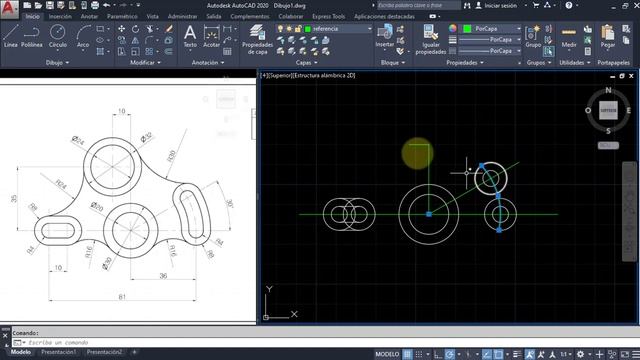Click the Copy (Copiar) tool icon
Image resolution: width=640 pixels, height=360 pixels.
tap(122, 40)
